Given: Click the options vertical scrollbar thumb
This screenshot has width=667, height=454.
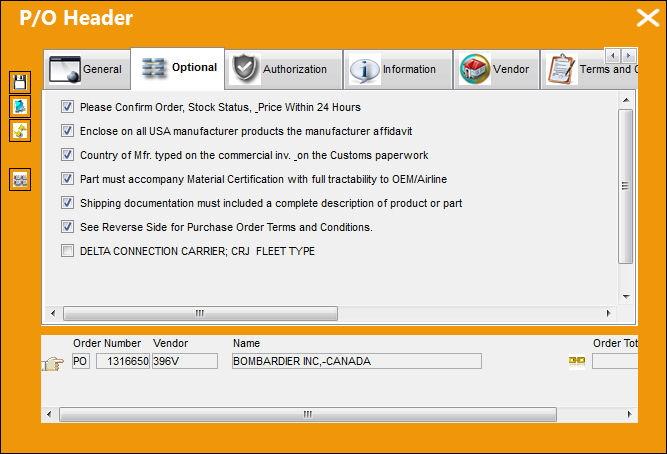Looking at the screenshot, I should click(626, 186).
